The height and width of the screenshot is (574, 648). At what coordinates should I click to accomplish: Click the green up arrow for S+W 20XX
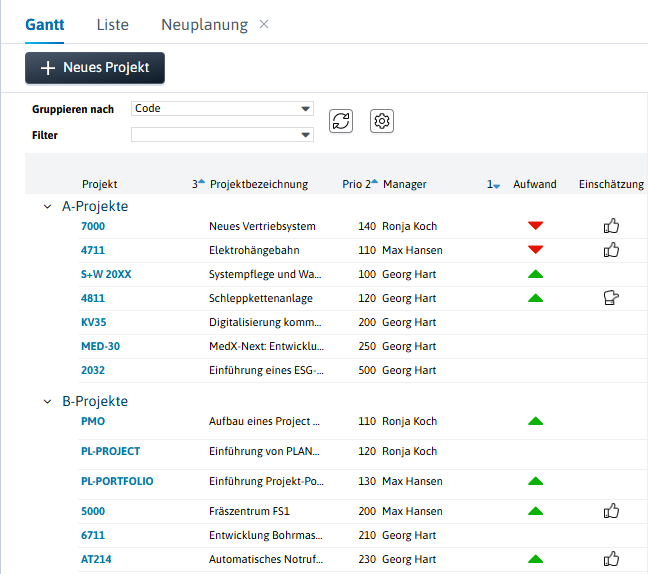click(x=535, y=274)
